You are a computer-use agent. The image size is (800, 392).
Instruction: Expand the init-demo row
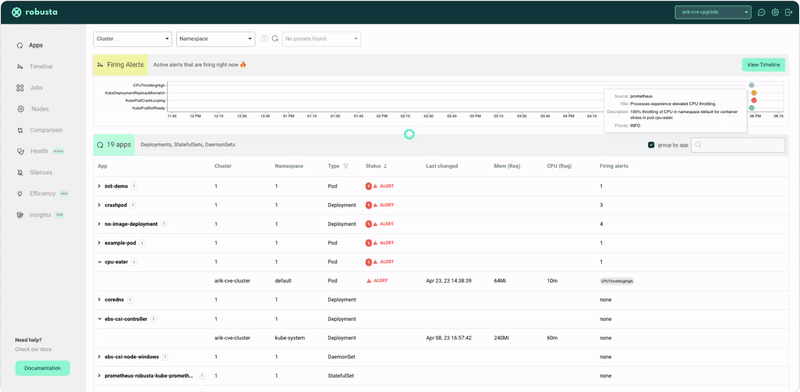[99, 186]
